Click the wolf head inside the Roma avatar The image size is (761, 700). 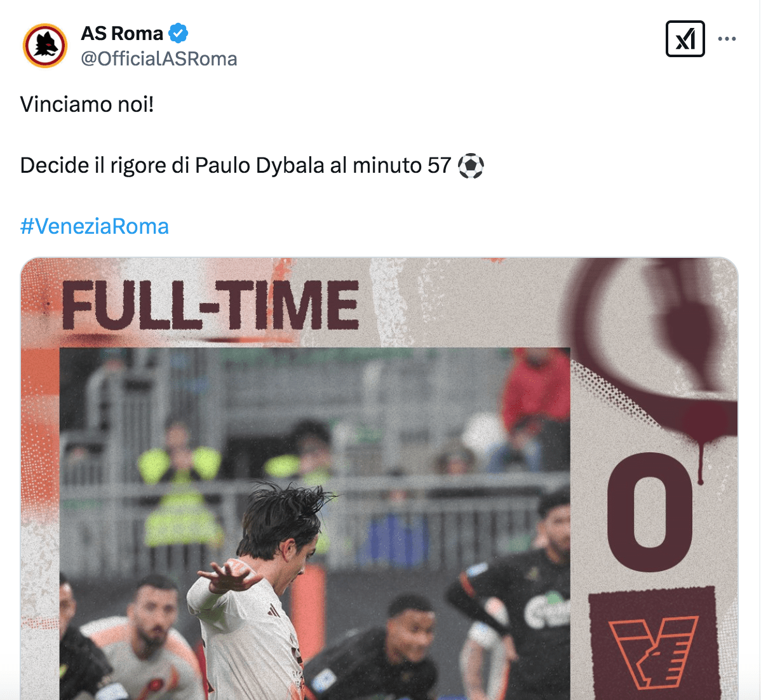point(45,44)
